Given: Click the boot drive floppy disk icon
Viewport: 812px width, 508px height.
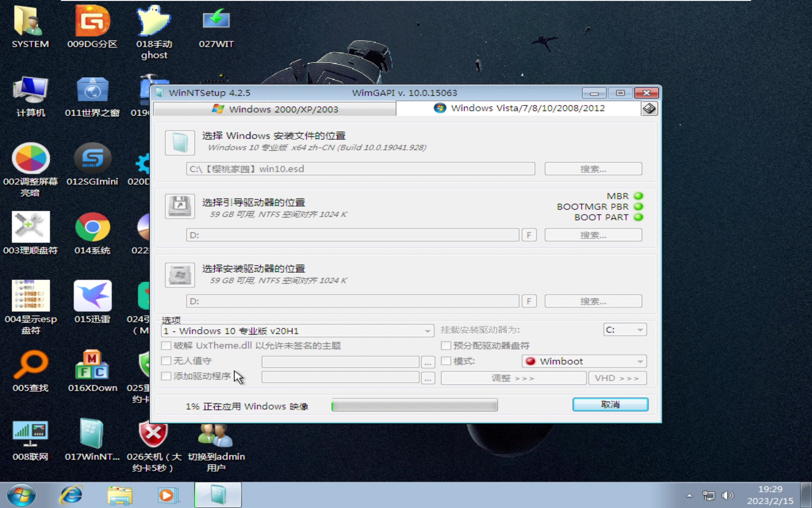Looking at the screenshot, I should pyautogui.click(x=180, y=206).
